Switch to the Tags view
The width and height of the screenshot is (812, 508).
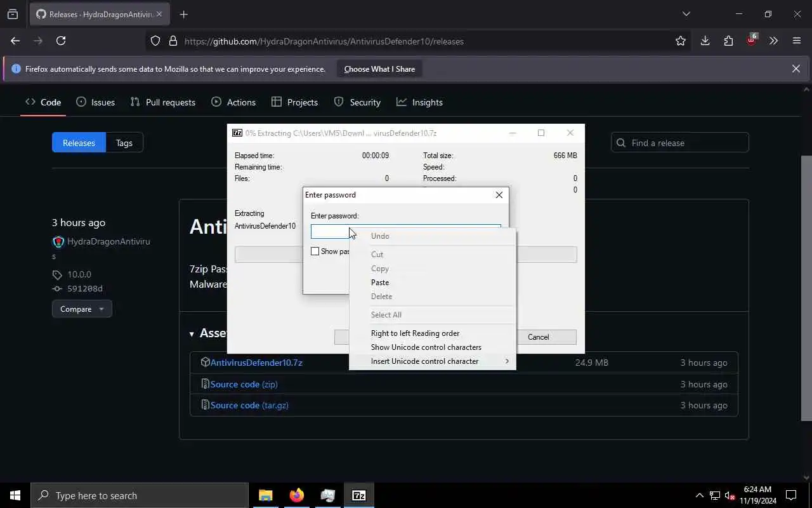click(x=124, y=143)
